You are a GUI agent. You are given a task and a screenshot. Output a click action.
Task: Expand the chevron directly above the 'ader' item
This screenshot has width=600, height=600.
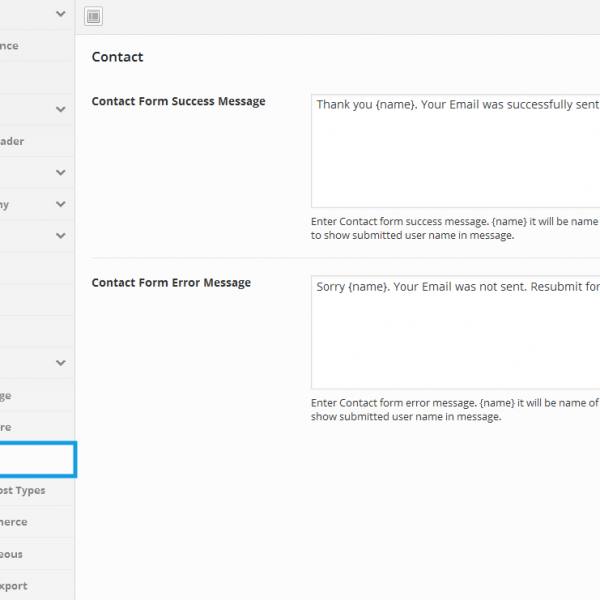[x=61, y=109]
